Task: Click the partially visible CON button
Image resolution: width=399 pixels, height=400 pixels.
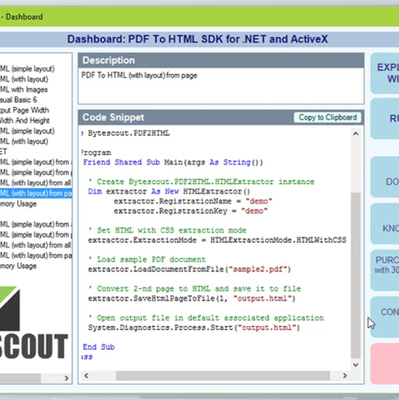Action: (385, 317)
